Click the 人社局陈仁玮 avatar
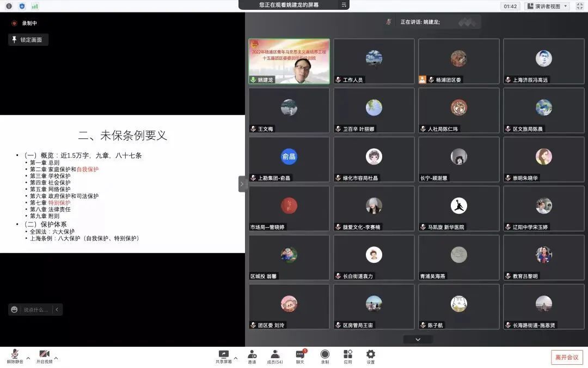 (458, 107)
